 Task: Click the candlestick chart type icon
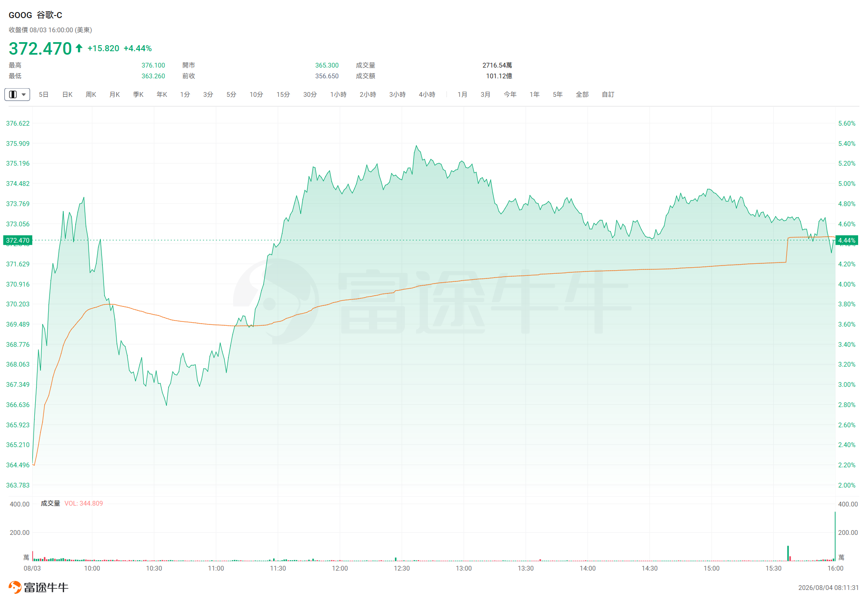[x=13, y=94]
